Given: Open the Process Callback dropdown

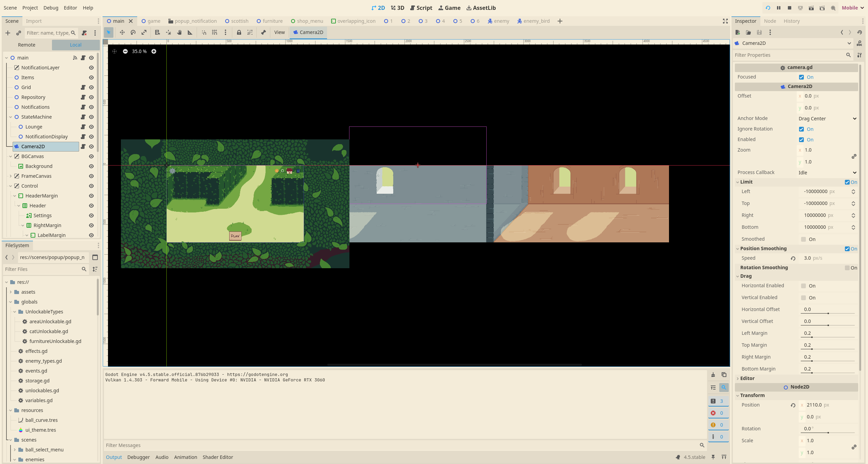Looking at the screenshot, I should pyautogui.click(x=827, y=173).
